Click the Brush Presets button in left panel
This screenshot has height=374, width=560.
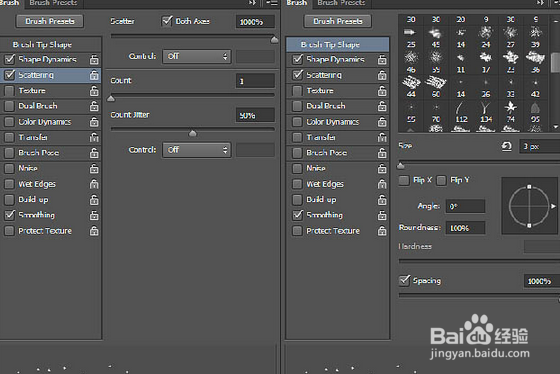(50, 21)
